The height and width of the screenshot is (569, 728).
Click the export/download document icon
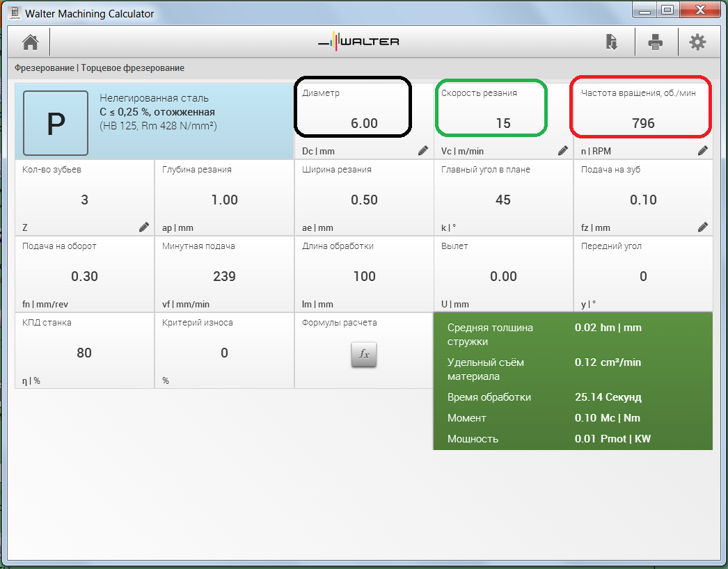click(612, 42)
